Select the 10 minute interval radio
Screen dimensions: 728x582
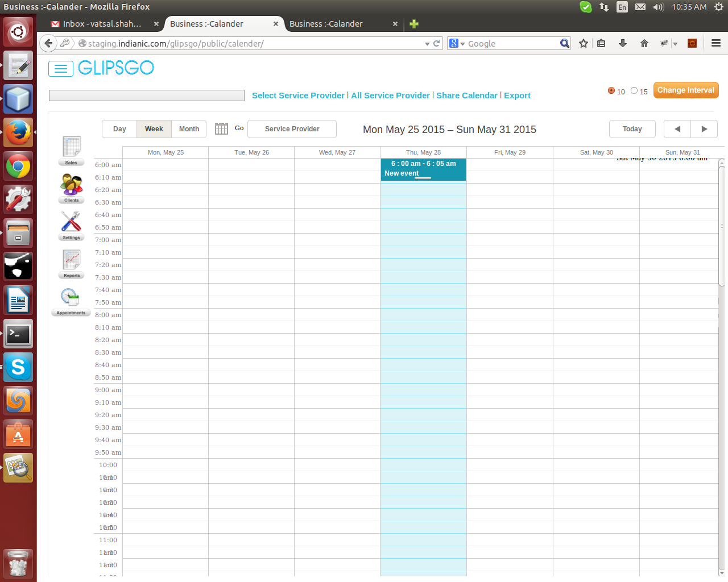pos(611,91)
